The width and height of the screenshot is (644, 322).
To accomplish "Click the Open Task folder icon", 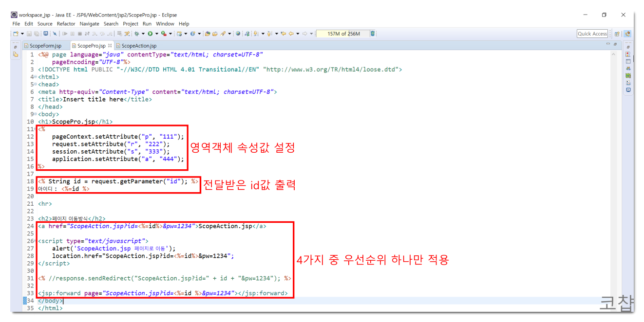I will tap(215, 34).
